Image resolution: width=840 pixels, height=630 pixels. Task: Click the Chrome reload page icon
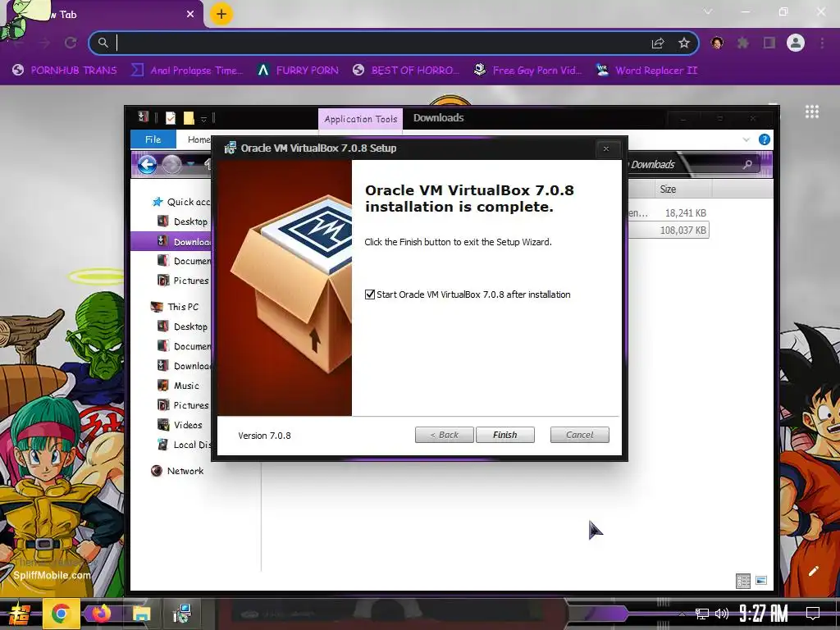tap(71, 43)
